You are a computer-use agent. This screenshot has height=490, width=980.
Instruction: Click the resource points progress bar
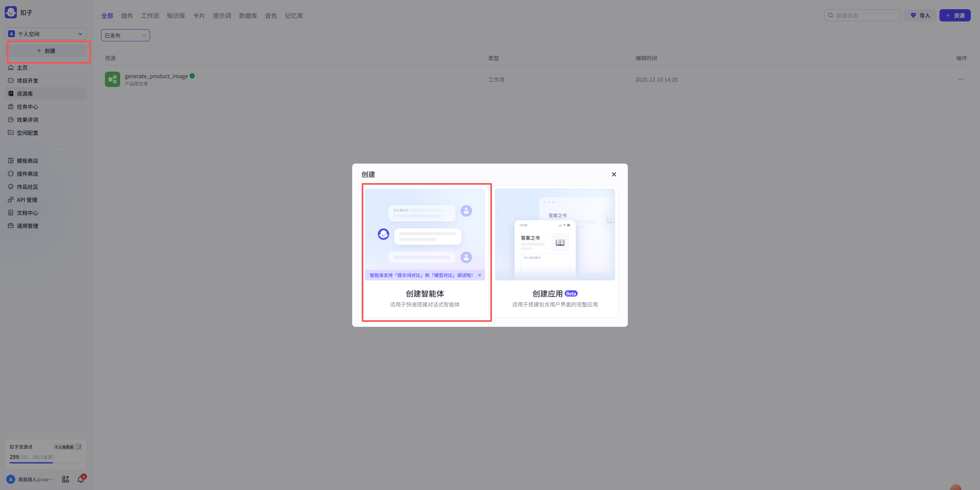coord(46,462)
